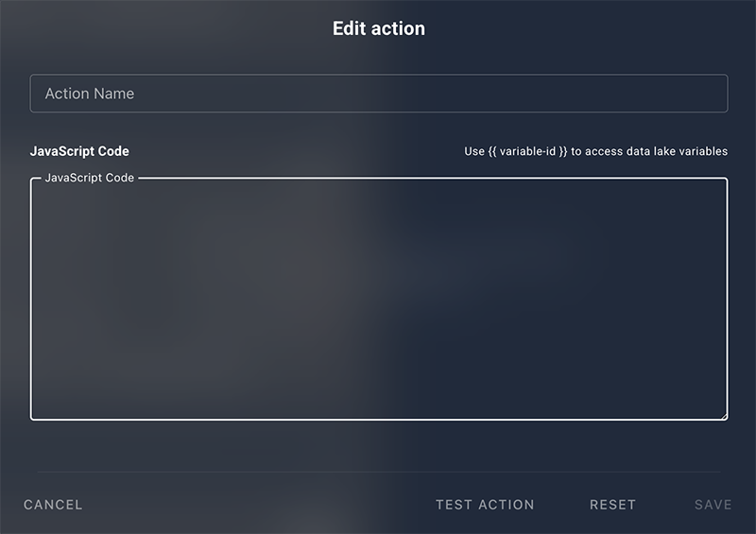Click CANCEL in the dialog footer

point(53,505)
